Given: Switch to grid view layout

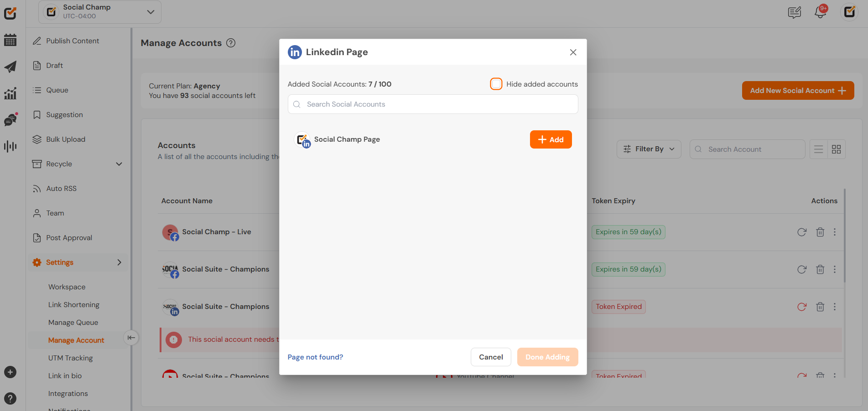Looking at the screenshot, I should pyautogui.click(x=837, y=149).
